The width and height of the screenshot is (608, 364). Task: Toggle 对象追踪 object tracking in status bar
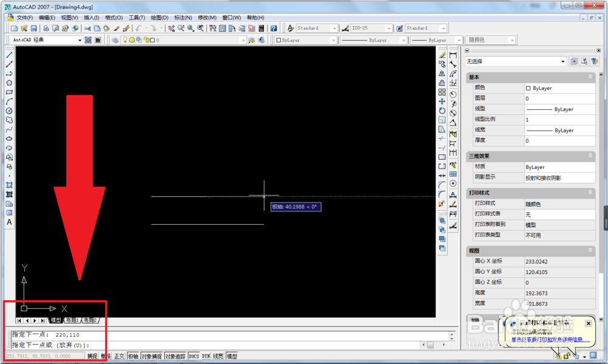pos(175,356)
